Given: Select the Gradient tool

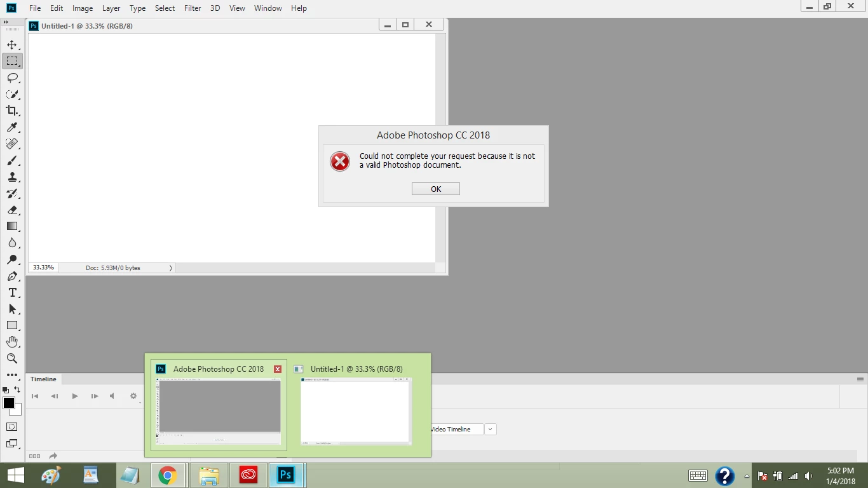Looking at the screenshot, I should pos(12,227).
